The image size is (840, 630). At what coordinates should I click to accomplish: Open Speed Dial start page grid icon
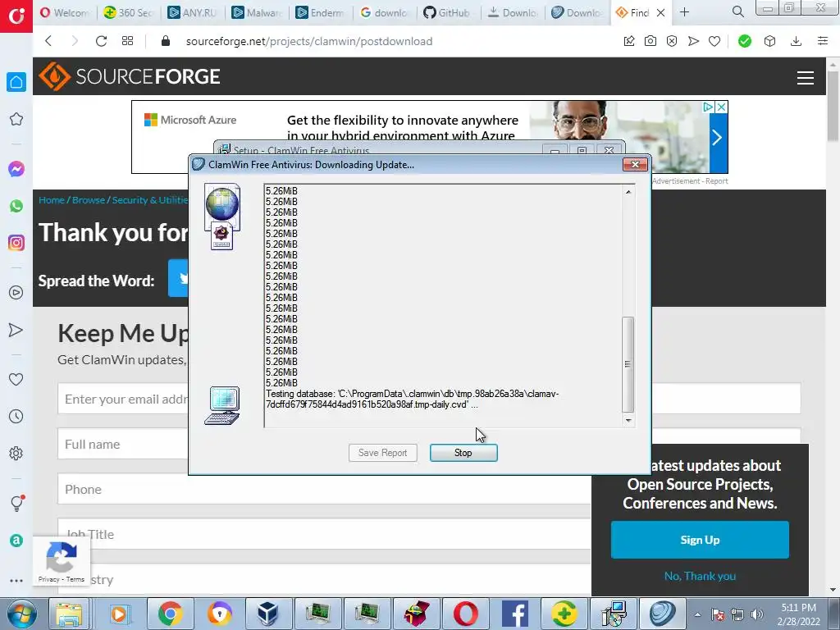(127, 41)
